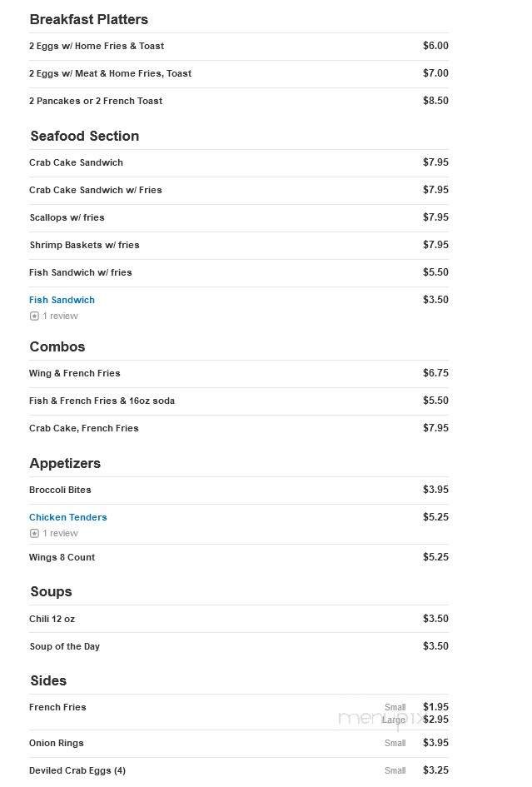Select the Combos section heading
This screenshot has width=532, height=787.
[x=57, y=346]
